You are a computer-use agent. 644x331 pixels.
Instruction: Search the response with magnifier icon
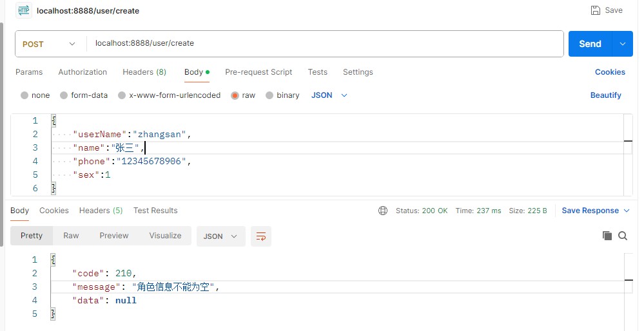623,236
